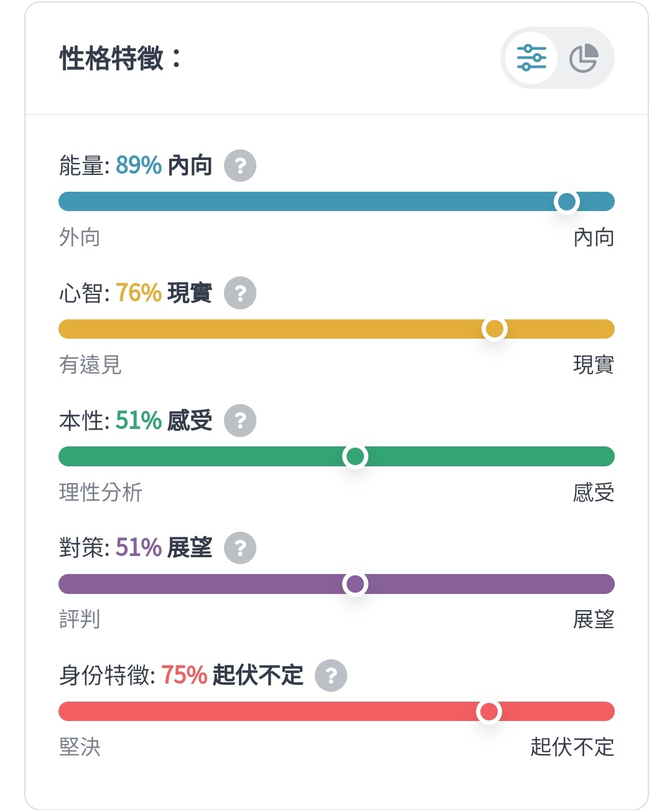
Task: Switch to the sliders view icon
Action: click(531, 58)
